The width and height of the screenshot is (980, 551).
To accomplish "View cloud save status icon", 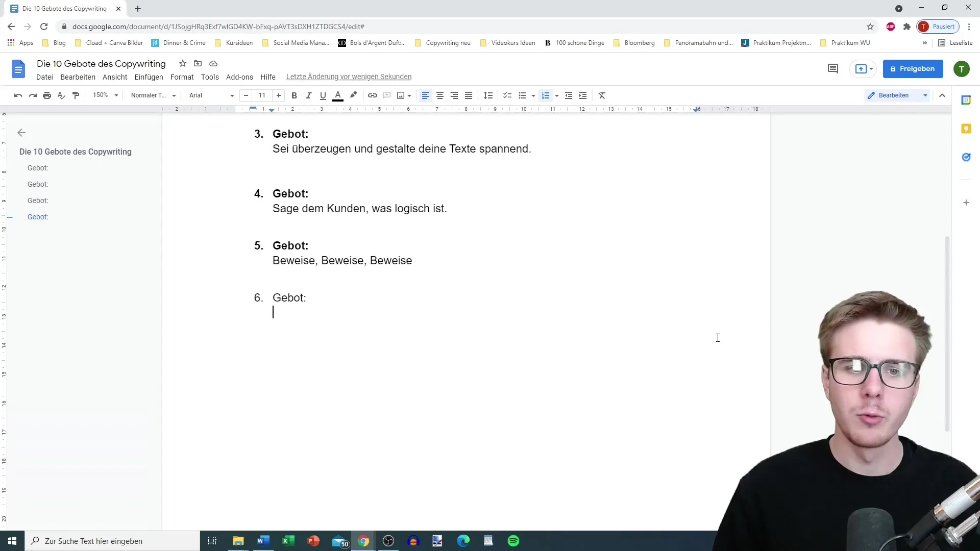I will (213, 63).
